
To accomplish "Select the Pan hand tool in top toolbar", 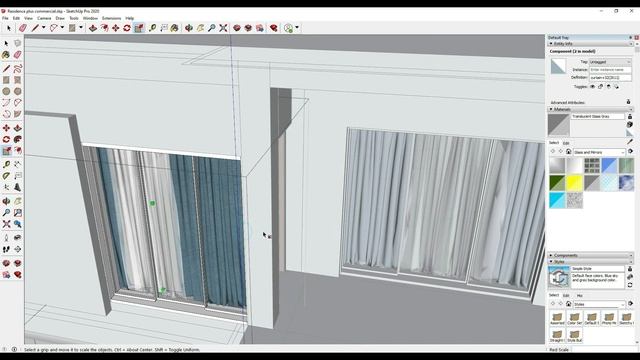I will [x=200, y=28].
